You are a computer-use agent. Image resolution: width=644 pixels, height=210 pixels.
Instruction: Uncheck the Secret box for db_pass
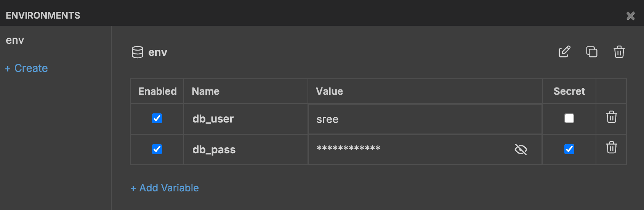coord(569,149)
